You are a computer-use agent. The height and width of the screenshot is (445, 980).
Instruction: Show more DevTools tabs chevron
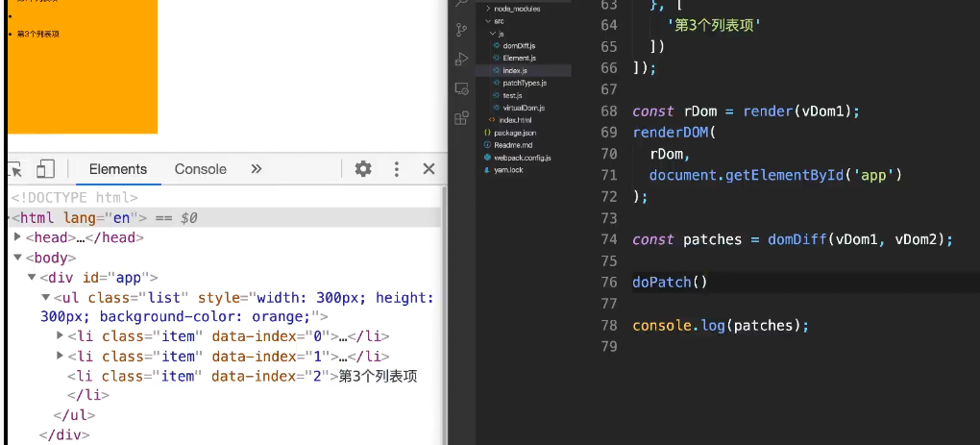[256, 169]
